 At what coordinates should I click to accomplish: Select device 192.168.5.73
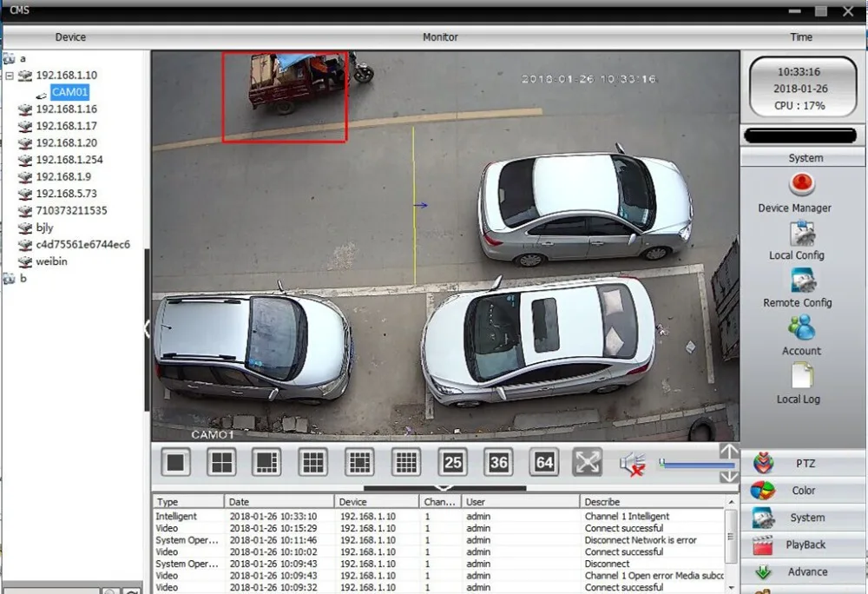pos(67,193)
